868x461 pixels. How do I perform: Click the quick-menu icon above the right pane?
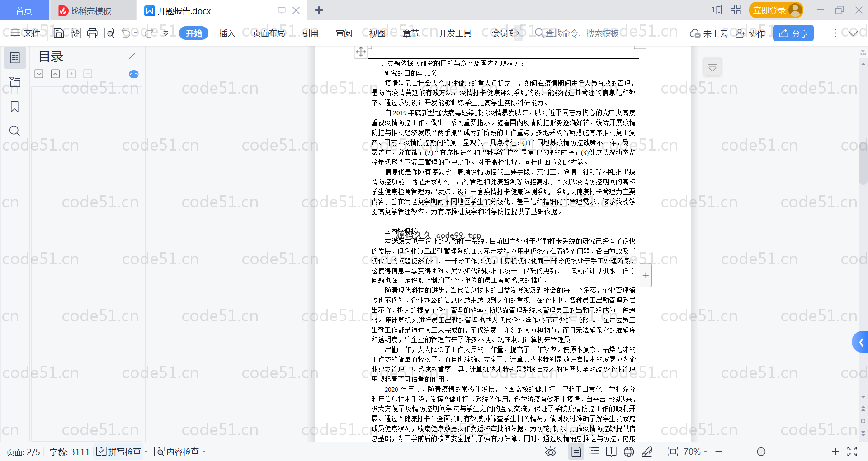[712, 68]
